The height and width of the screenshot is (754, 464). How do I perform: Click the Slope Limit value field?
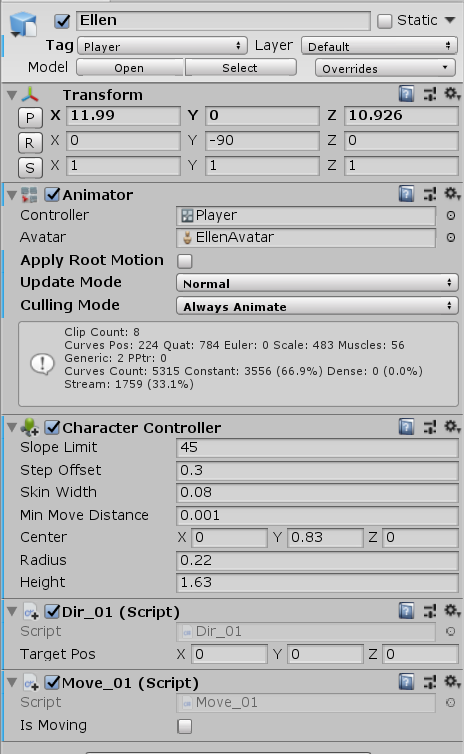point(317,447)
